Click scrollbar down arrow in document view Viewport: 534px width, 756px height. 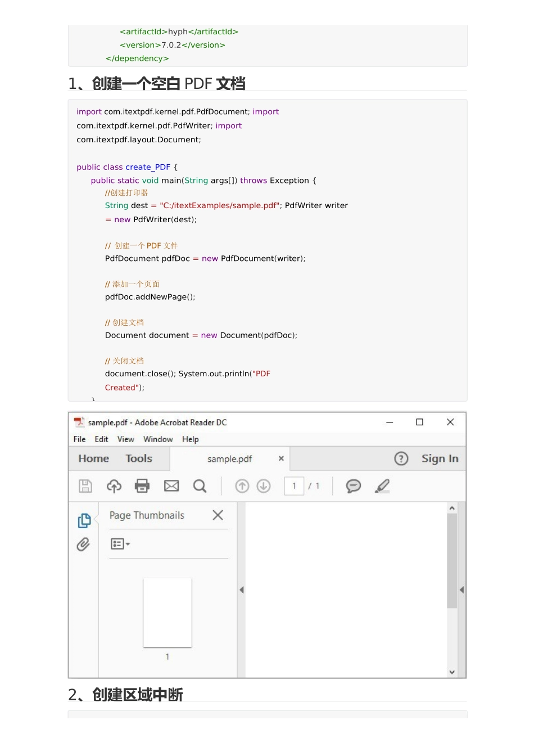[x=452, y=672]
